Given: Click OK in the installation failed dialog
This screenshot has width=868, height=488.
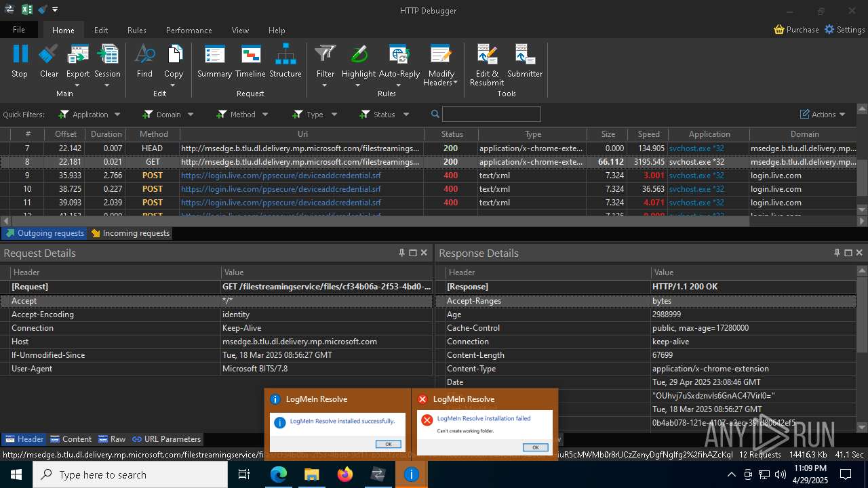Looking at the screenshot, I should point(535,447).
